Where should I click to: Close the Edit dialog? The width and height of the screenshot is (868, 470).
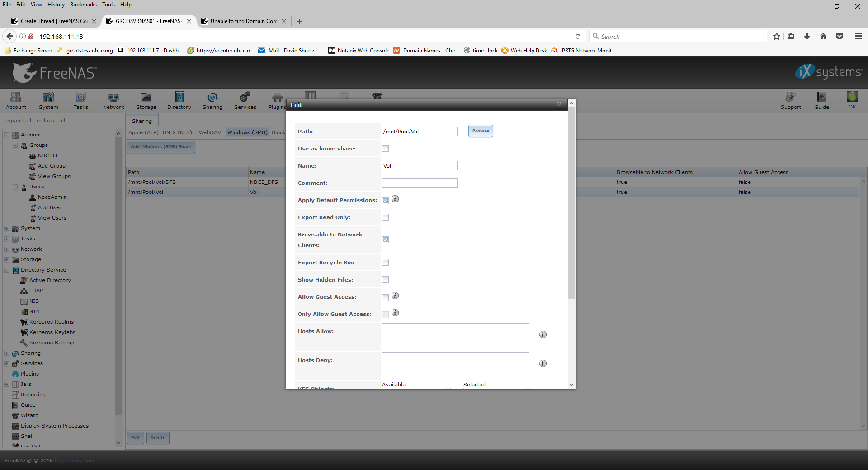click(x=559, y=104)
